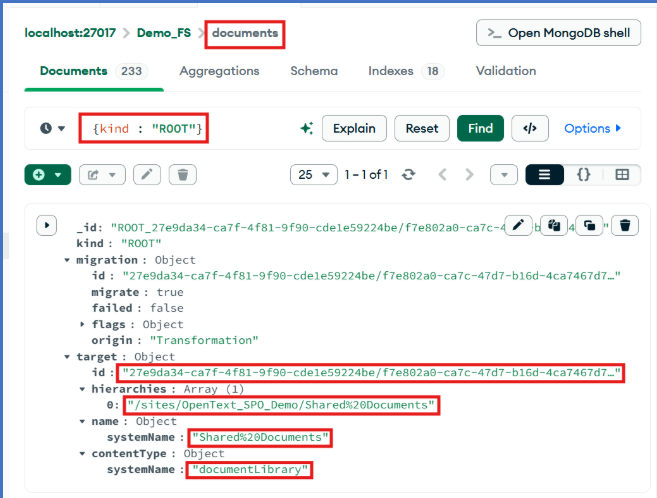Screen dimensions: 657x498
Task: Switch to table grid view
Action: tap(622, 175)
